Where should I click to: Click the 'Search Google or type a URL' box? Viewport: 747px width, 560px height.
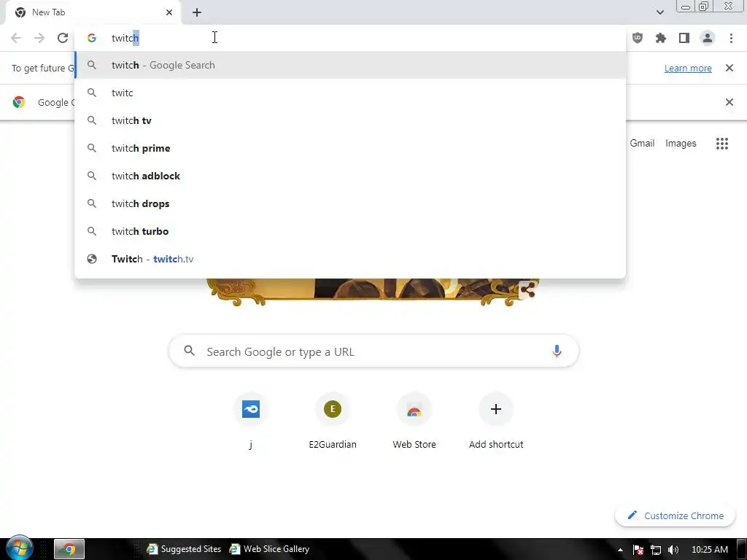[x=373, y=351]
